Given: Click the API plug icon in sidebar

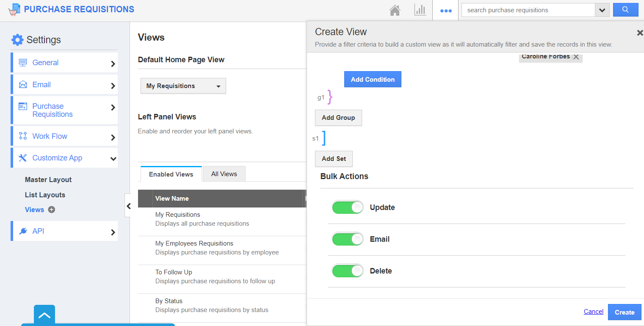Looking at the screenshot, I should click(22, 231).
